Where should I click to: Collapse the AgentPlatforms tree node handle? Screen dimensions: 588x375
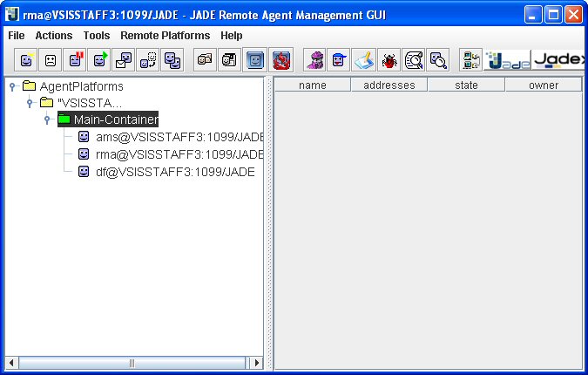coord(12,86)
